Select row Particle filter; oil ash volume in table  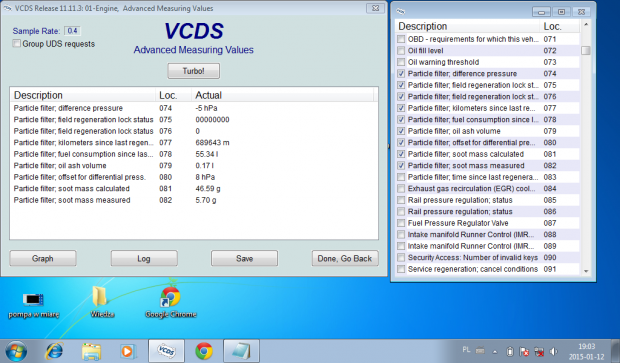(194, 165)
